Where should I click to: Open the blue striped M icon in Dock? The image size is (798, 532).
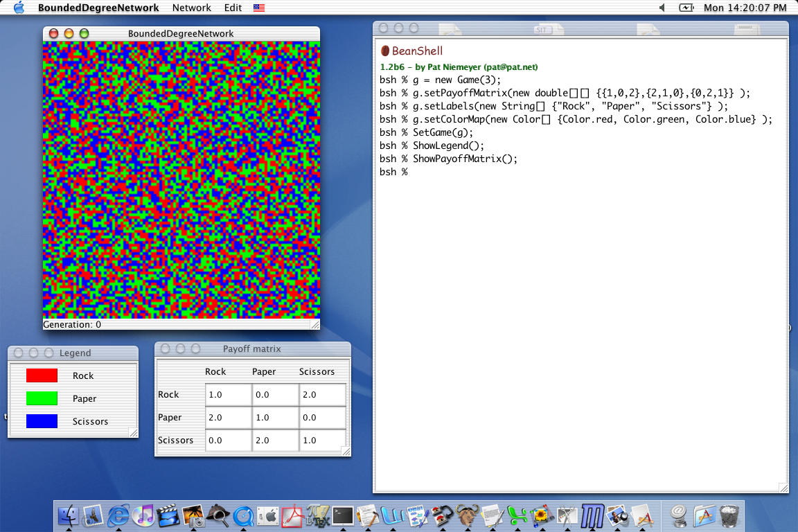pyautogui.click(x=592, y=515)
